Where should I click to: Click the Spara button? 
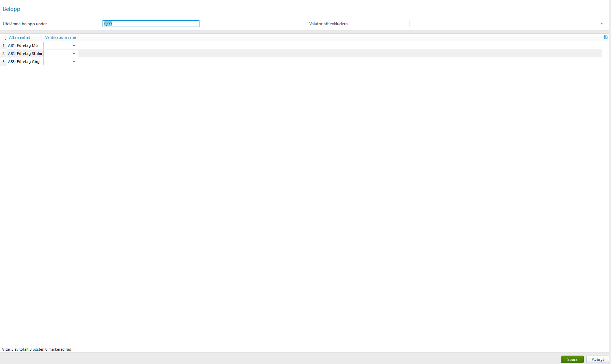tap(572, 359)
